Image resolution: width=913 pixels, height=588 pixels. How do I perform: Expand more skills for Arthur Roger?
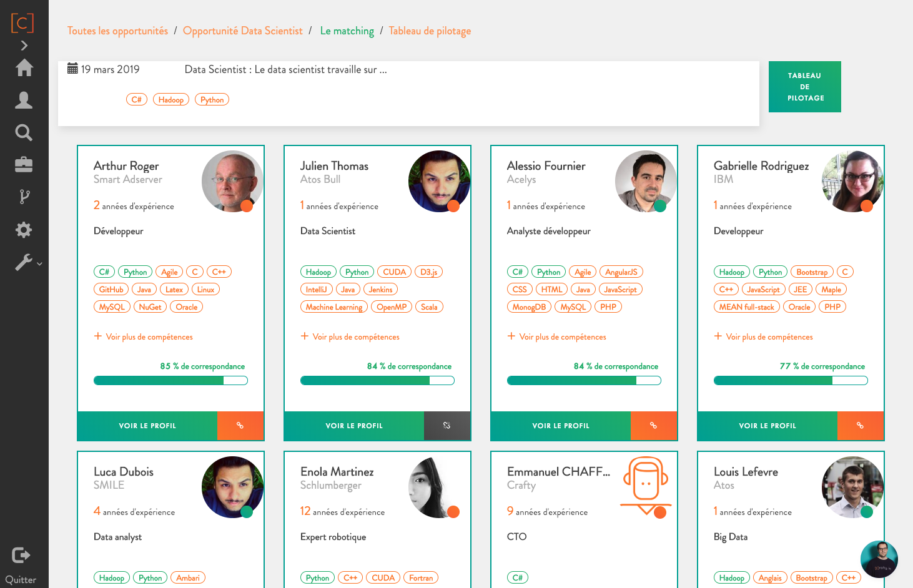tap(144, 336)
